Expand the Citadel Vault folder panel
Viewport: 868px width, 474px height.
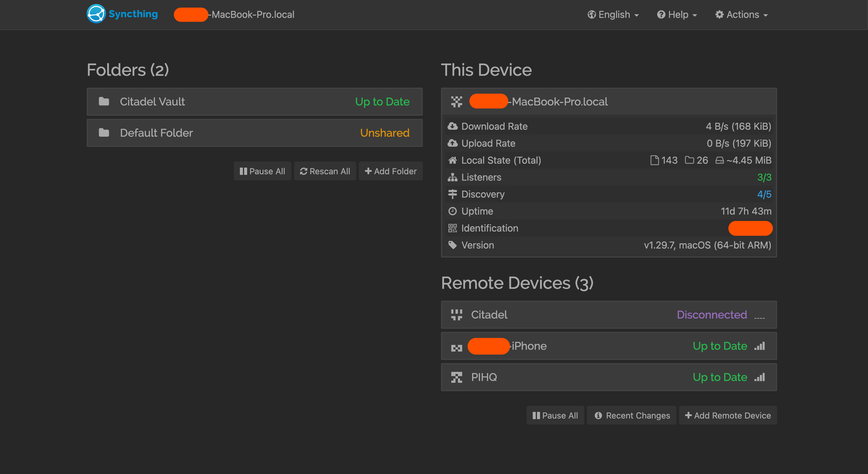[x=254, y=102]
